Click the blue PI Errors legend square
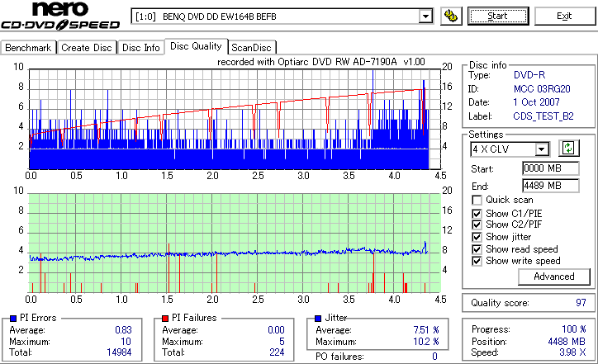The width and height of the screenshot is (598, 364). 13,319
